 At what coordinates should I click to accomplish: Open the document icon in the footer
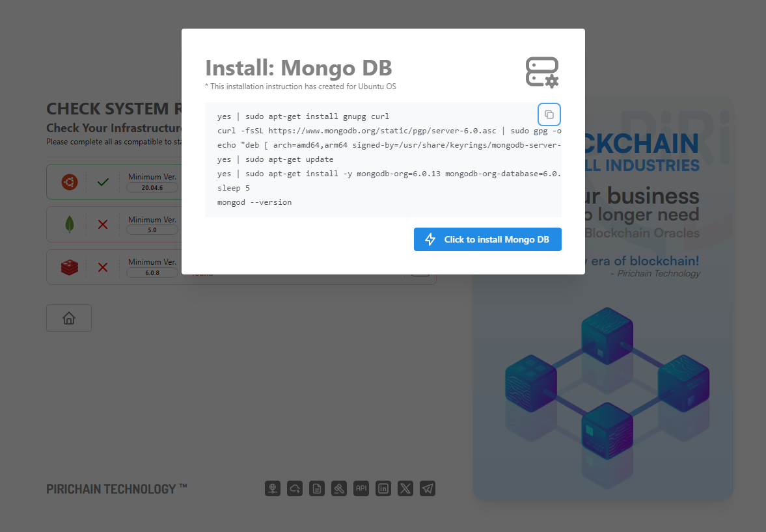click(316, 488)
